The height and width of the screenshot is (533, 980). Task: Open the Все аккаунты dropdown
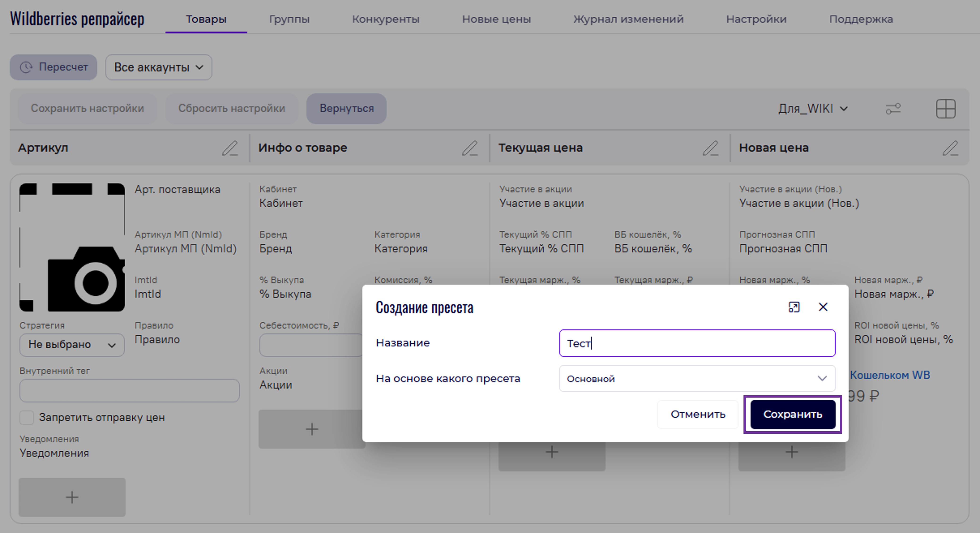point(159,67)
